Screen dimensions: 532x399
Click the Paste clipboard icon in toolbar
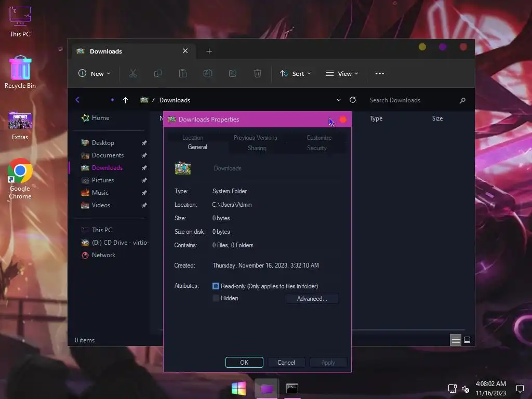[183, 73]
